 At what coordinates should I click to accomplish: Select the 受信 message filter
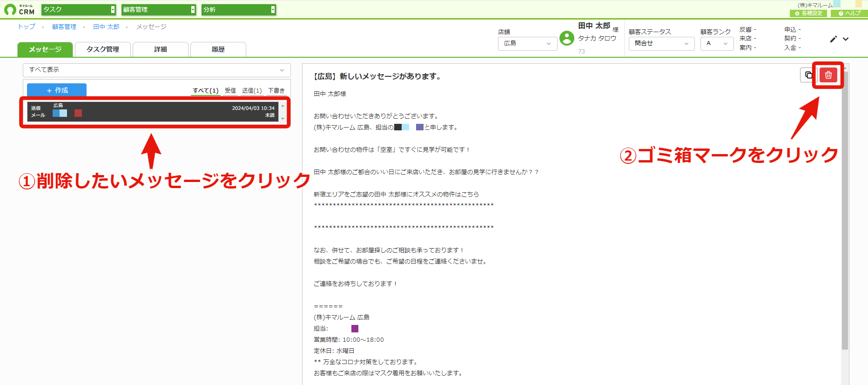pos(230,91)
